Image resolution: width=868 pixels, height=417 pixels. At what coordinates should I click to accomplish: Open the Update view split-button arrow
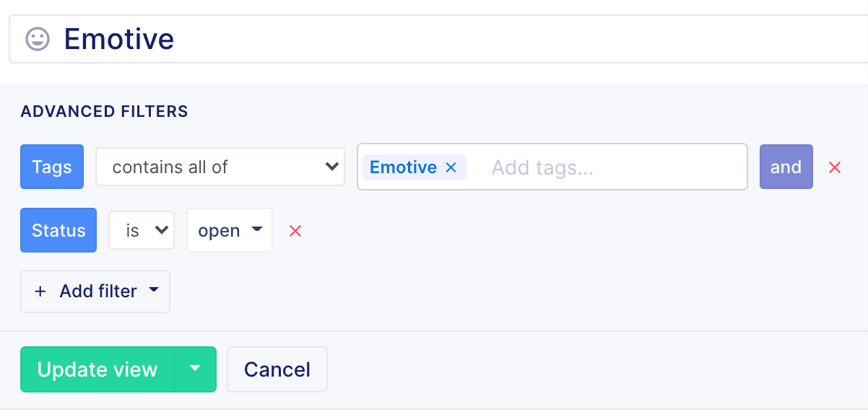click(195, 369)
